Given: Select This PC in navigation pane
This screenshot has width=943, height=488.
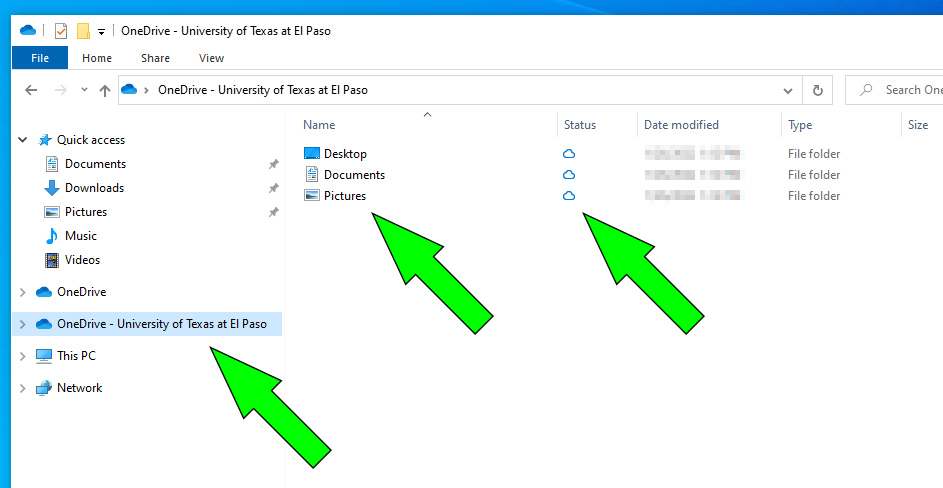Looking at the screenshot, I should point(76,356).
